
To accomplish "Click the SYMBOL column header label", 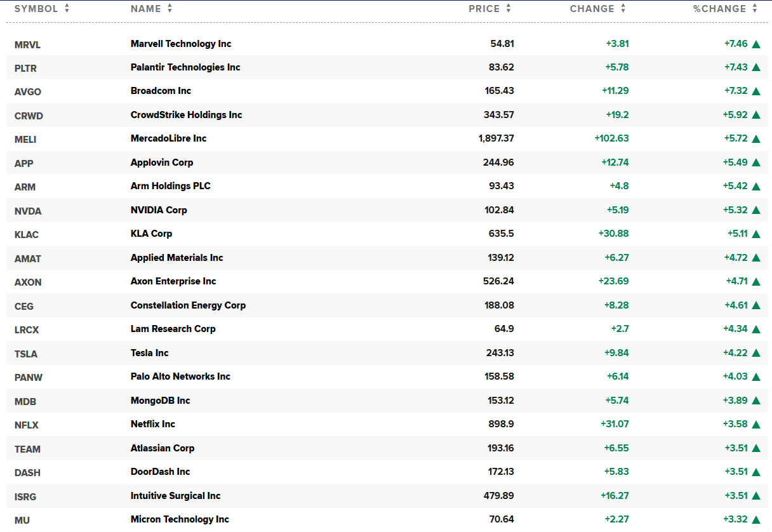I will point(36,9).
